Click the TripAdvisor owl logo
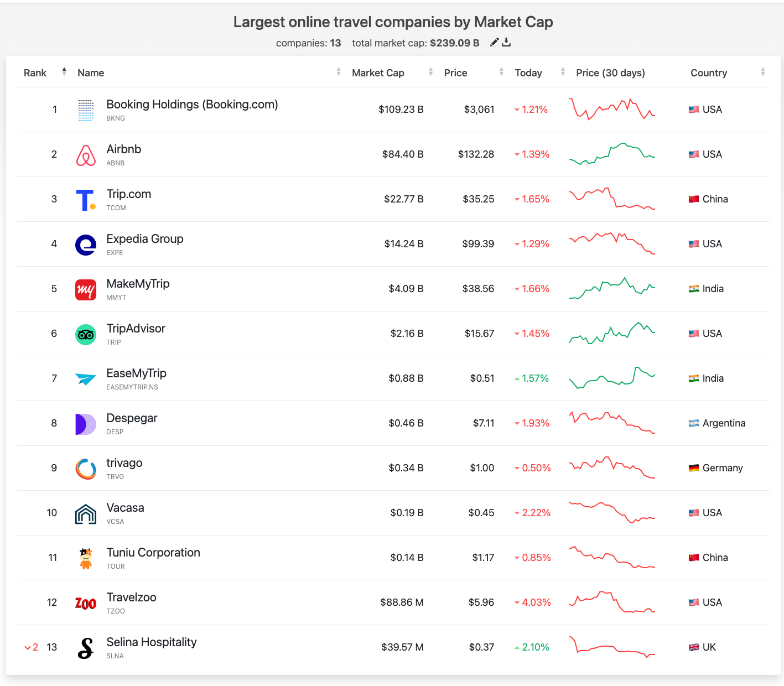Image resolution: width=784 pixels, height=686 pixels. (86, 335)
